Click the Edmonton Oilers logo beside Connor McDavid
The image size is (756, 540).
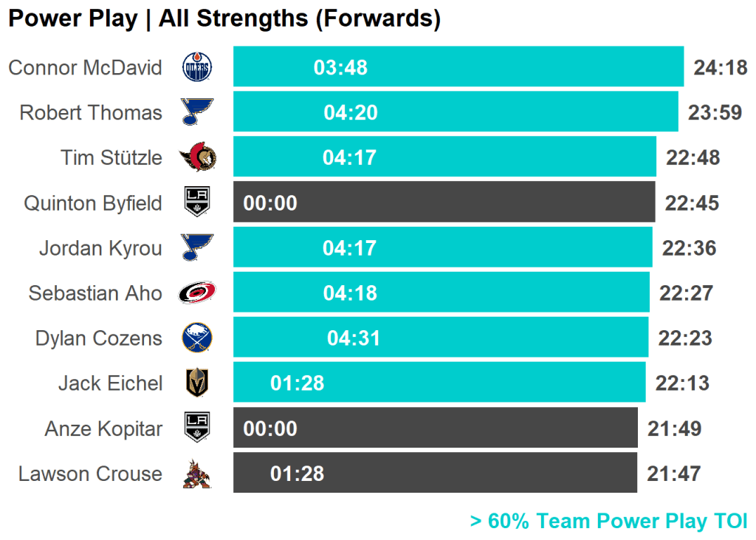196,68
